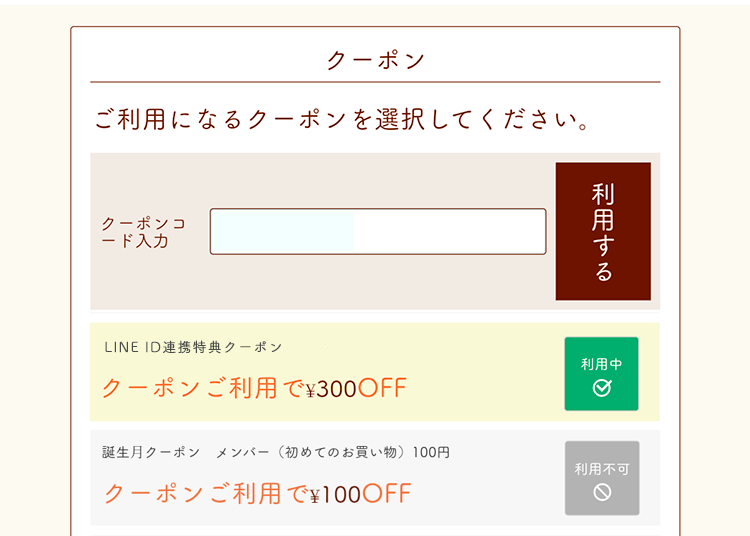
Task: Click the ご利用になるクーポンを選択してください instruction text
Action: 342,120
